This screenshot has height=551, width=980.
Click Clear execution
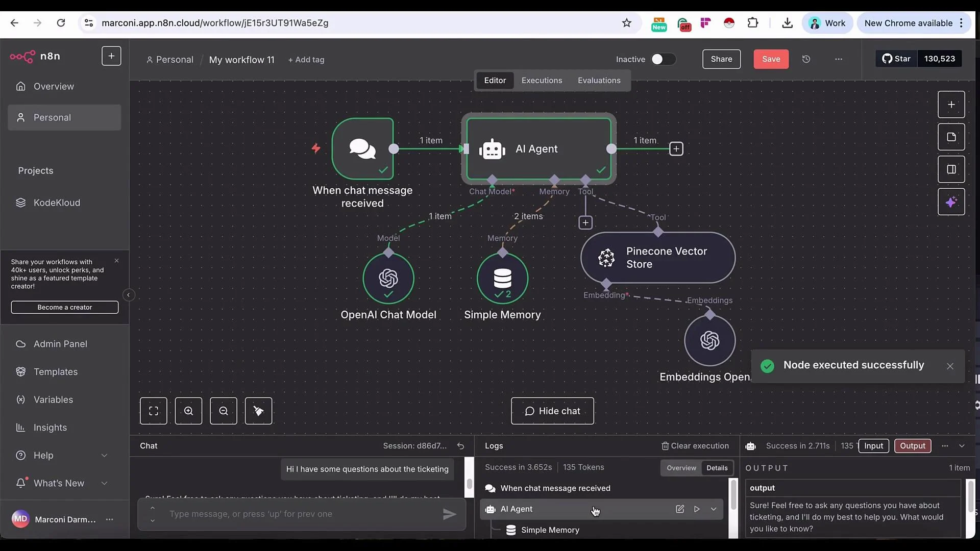[x=695, y=446]
